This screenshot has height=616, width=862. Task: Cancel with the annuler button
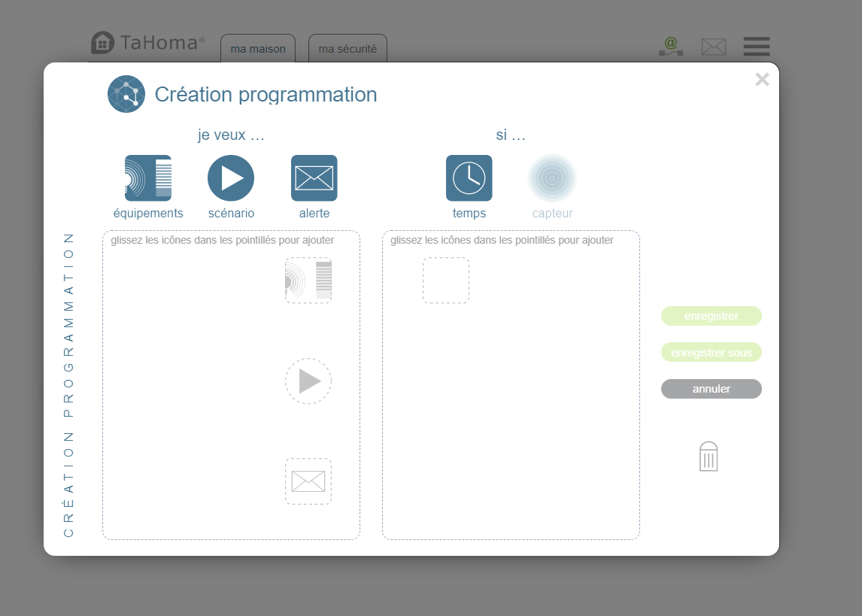712,389
